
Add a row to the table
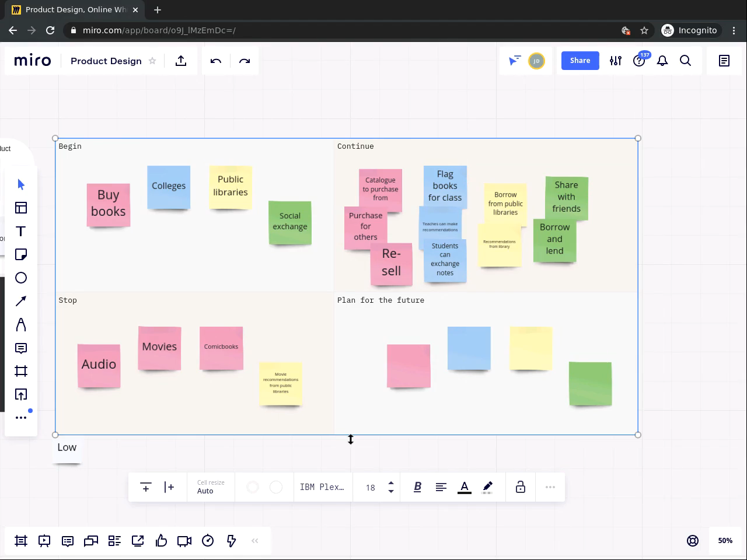146,487
